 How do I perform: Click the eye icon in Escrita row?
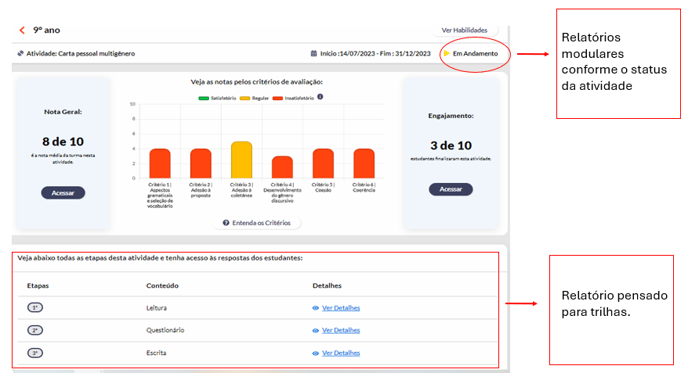315,353
